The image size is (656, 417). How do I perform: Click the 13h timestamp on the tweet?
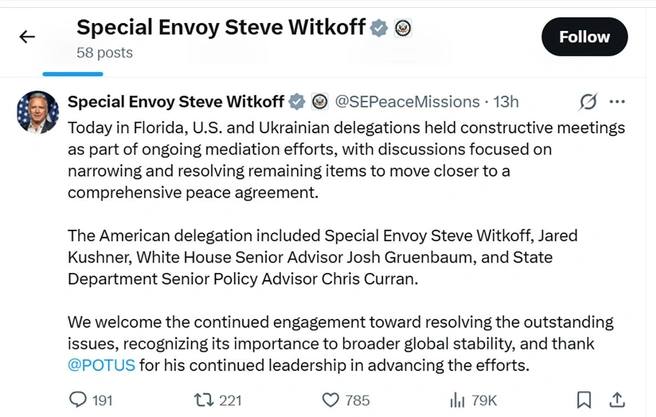[x=507, y=101]
